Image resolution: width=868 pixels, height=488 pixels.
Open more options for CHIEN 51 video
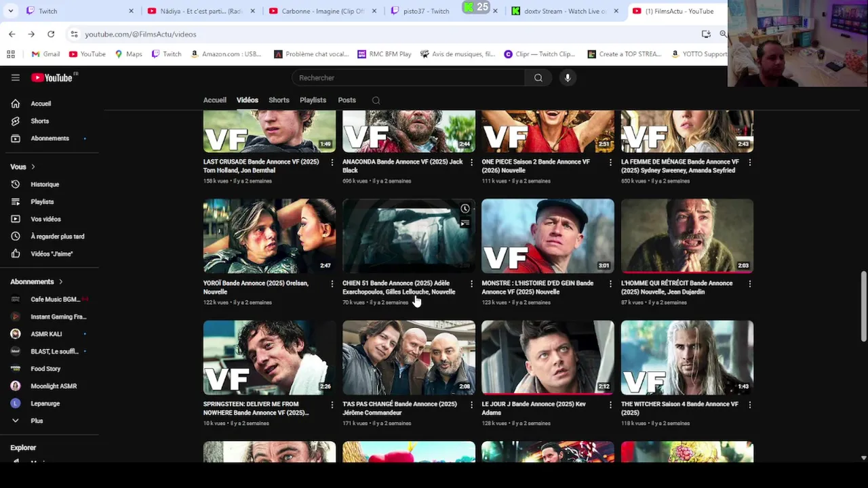tap(471, 284)
